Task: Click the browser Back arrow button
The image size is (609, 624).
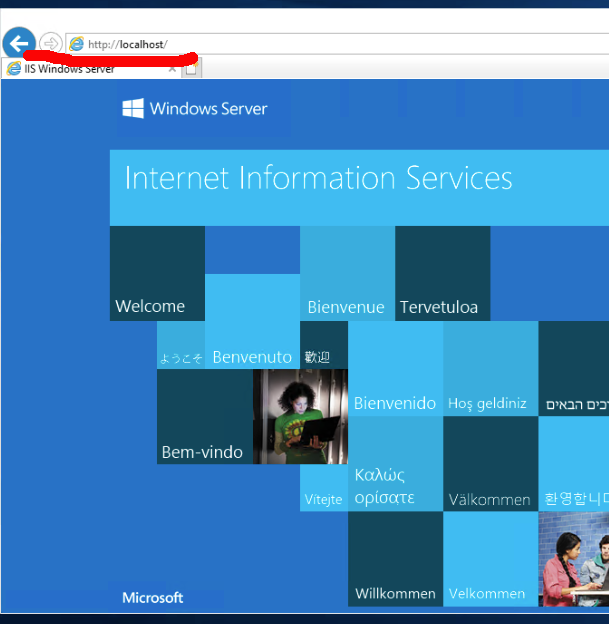Action: (x=18, y=43)
